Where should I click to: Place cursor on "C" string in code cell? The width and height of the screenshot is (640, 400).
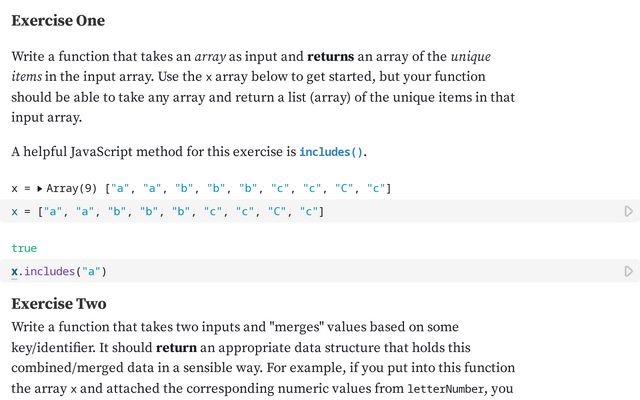point(277,211)
